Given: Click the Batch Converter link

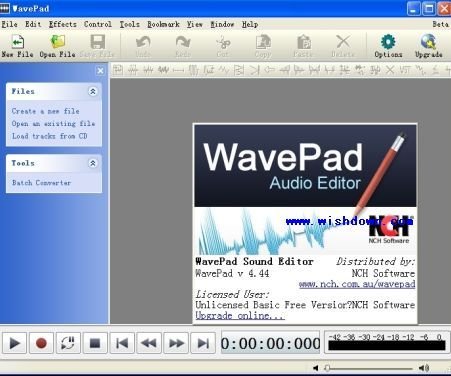Looking at the screenshot, I should coord(42,183).
